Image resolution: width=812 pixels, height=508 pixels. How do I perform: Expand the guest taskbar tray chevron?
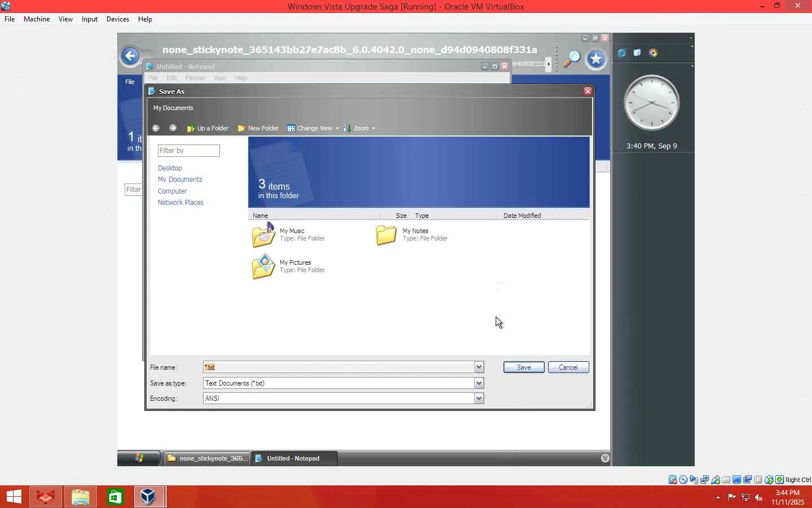tap(605, 458)
